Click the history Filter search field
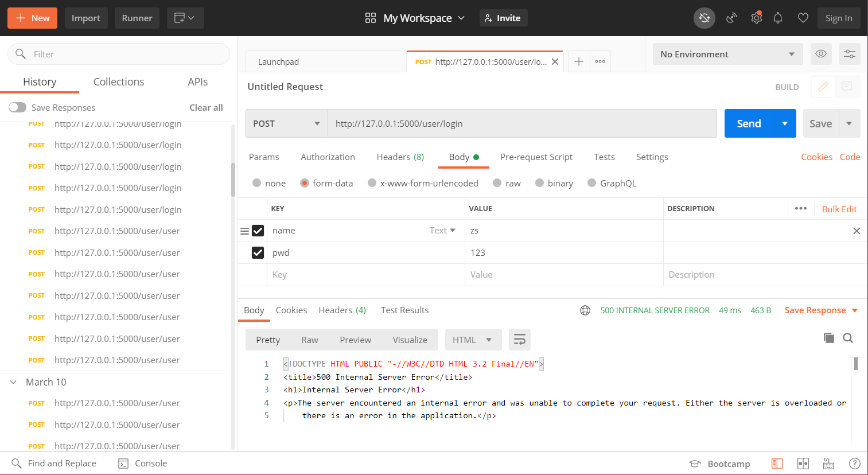This screenshot has height=475, width=868. click(x=119, y=54)
